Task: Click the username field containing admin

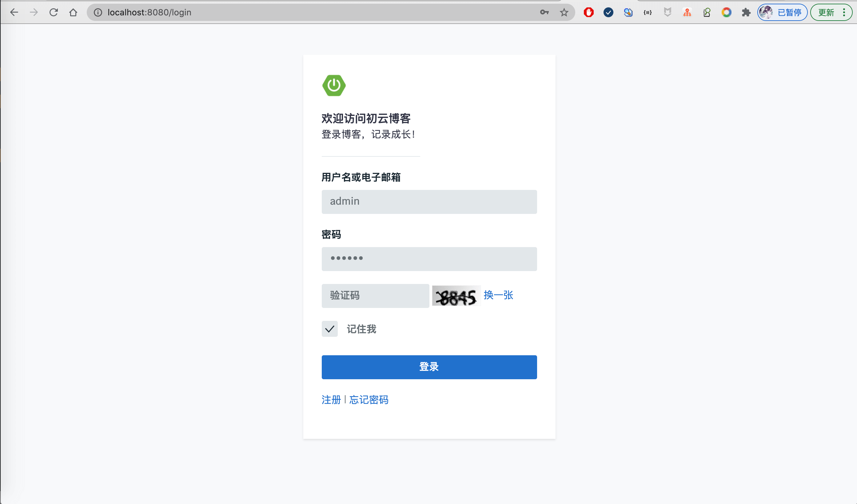Action: click(429, 202)
